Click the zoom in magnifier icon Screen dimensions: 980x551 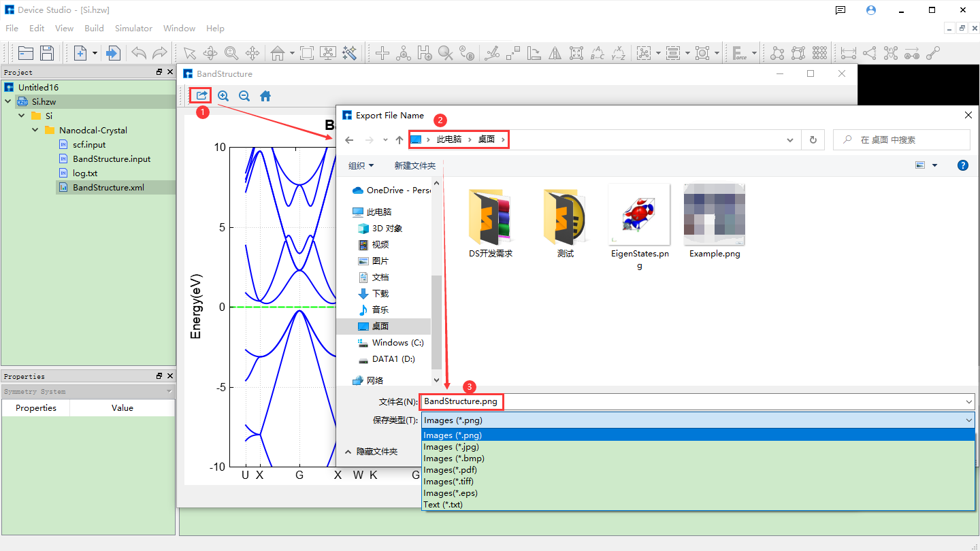pos(223,97)
